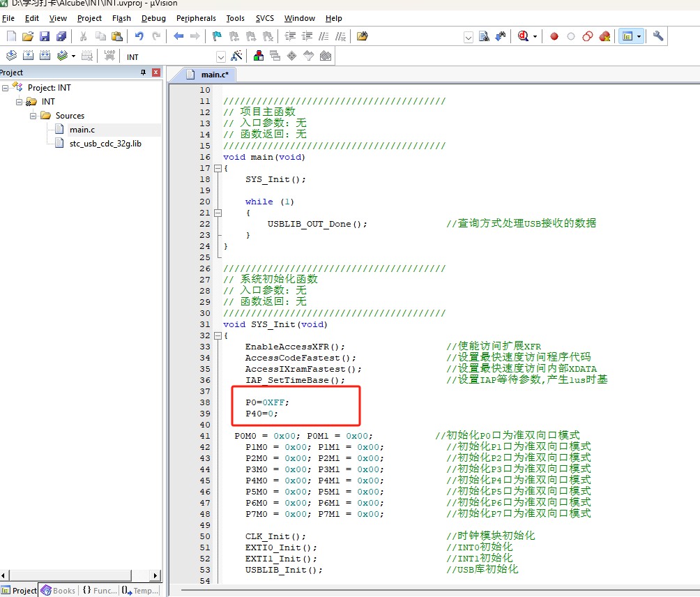Click Project panel horizontal scrollbar
Image resolution: width=700 pixels, height=597 pixels.
click(70, 575)
